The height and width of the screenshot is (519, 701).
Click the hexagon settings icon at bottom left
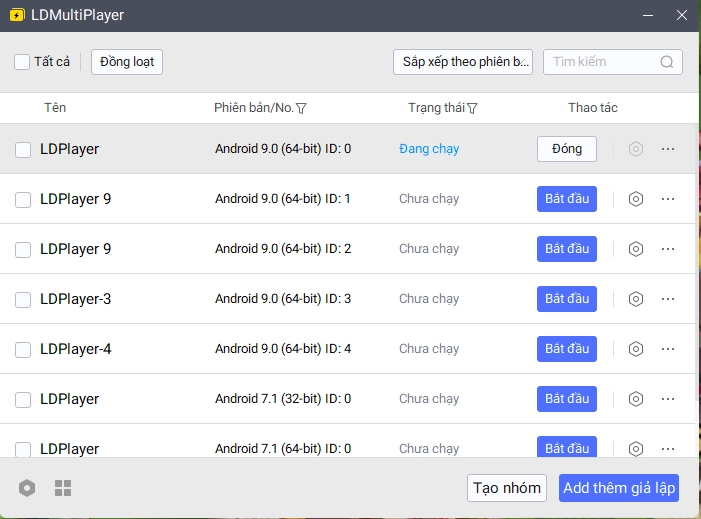point(27,488)
